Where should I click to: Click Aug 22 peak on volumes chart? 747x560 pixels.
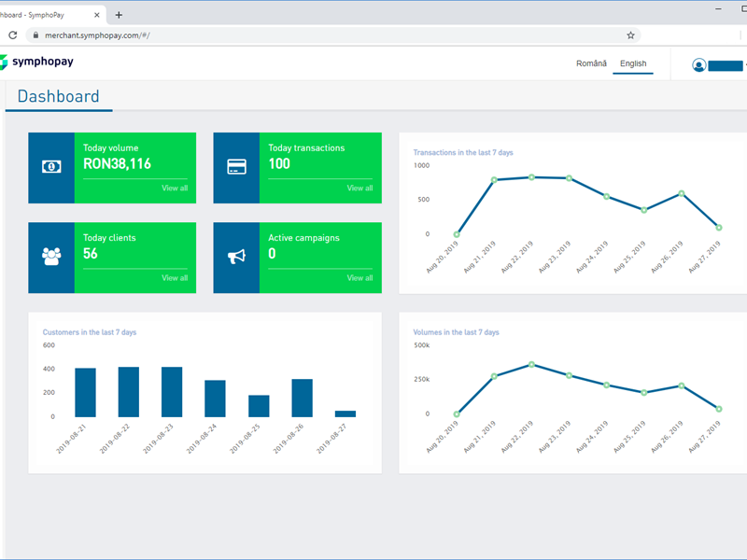[531, 364]
